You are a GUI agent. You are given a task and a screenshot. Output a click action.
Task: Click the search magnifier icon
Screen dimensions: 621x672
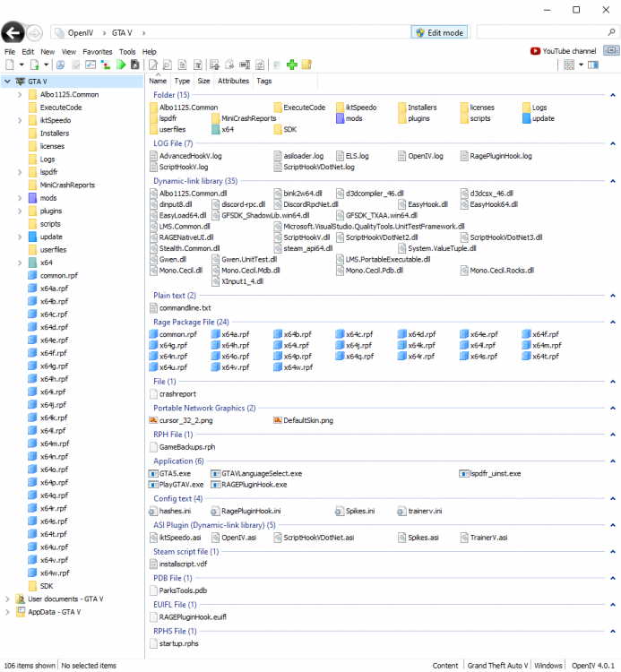coord(611,32)
